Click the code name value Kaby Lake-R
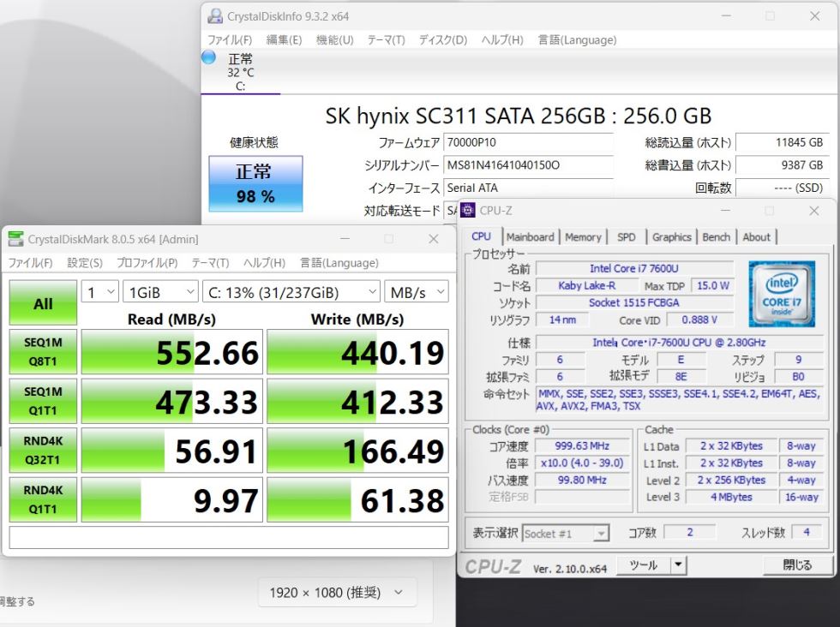840x627 pixels. coord(586,285)
